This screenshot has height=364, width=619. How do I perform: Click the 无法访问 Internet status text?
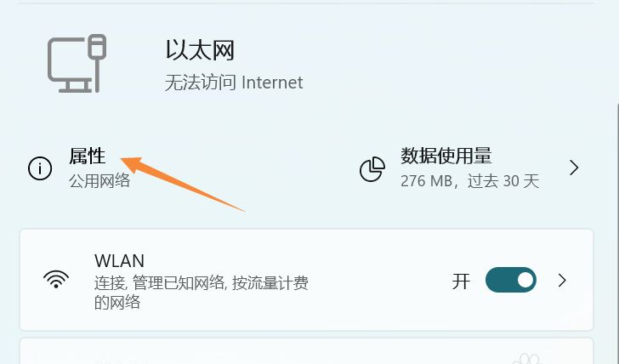pyautogui.click(x=234, y=82)
